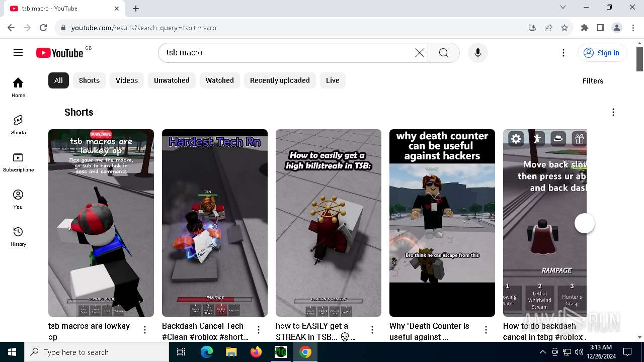
Task: Go back in browser history
Action: [x=11, y=28]
